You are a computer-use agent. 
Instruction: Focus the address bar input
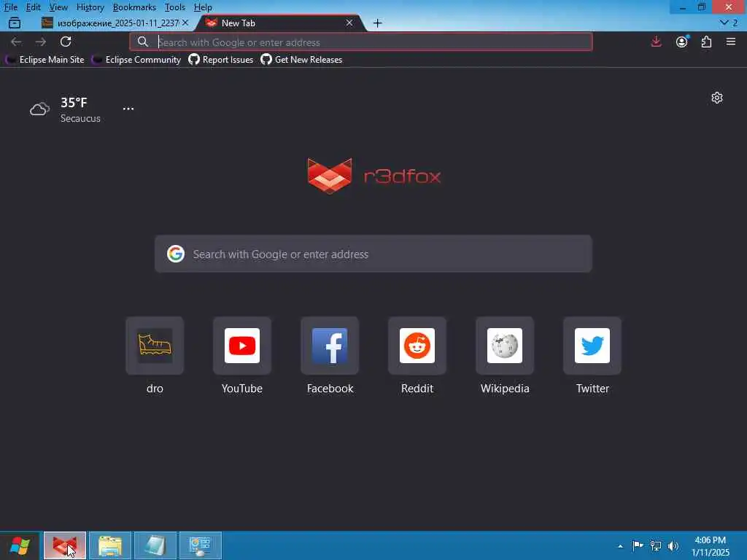click(360, 42)
